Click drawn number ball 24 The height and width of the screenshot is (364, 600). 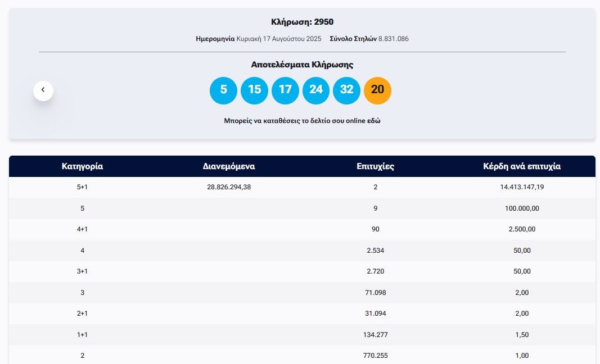(x=315, y=90)
